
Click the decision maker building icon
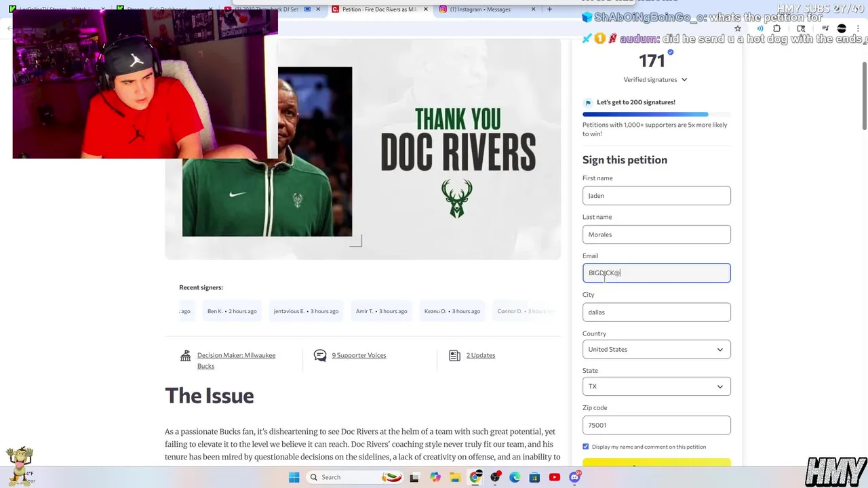pyautogui.click(x=185, y=356)
